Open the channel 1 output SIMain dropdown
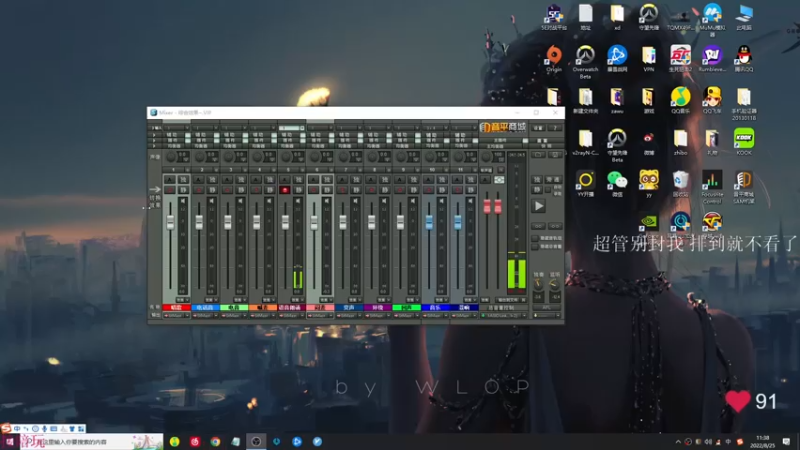Image resolution: width=800 pixels, height=450 pixels. [176, 316]
